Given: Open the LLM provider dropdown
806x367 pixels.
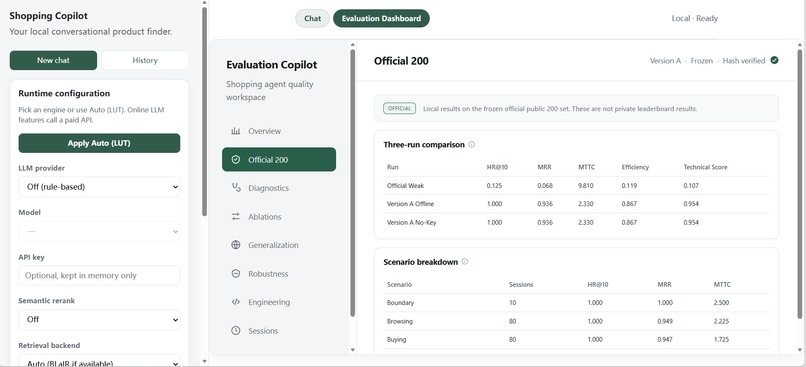Looking at the screenshot, I should pos(99,187).
